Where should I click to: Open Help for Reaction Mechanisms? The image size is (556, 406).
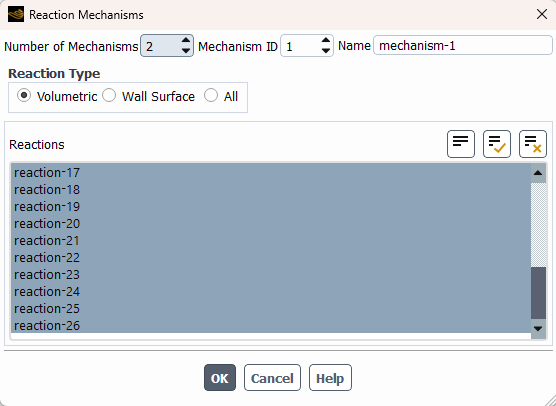click(330, 378)
